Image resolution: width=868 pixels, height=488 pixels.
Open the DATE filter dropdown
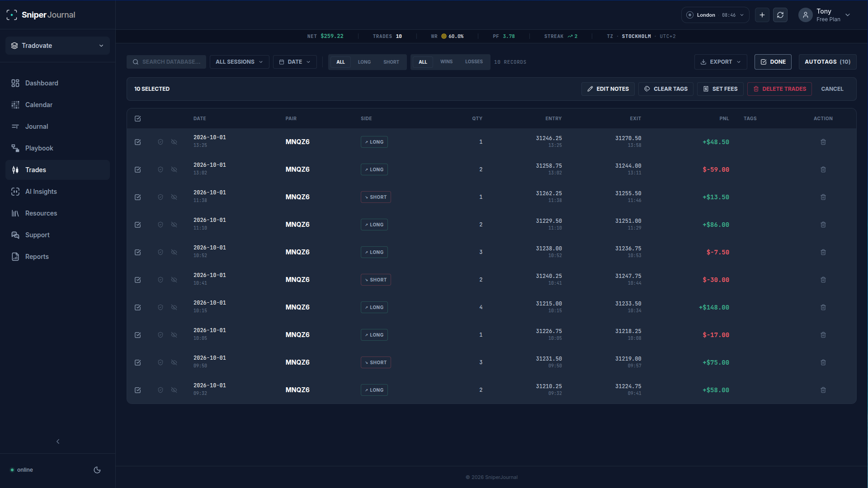(295, 62)
